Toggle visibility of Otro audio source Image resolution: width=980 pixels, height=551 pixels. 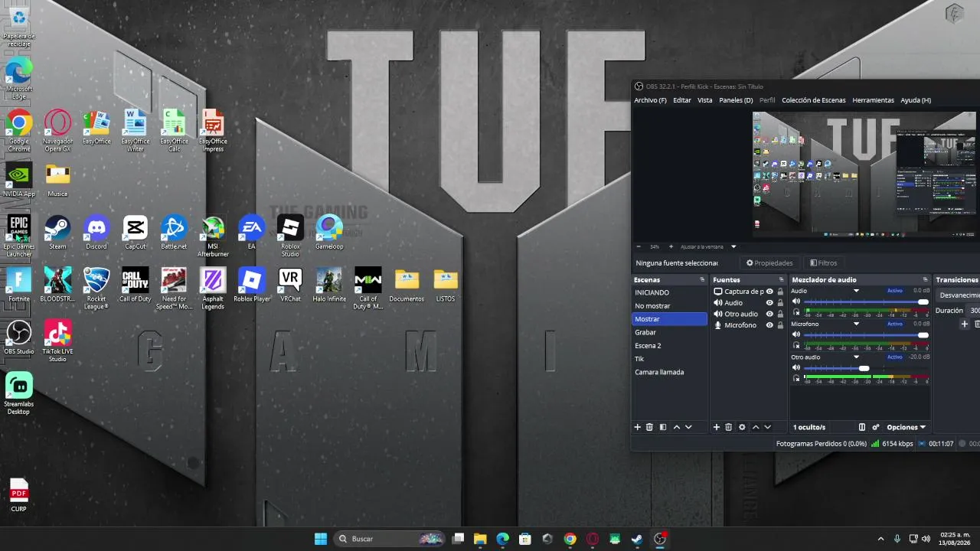click(769, 314)
